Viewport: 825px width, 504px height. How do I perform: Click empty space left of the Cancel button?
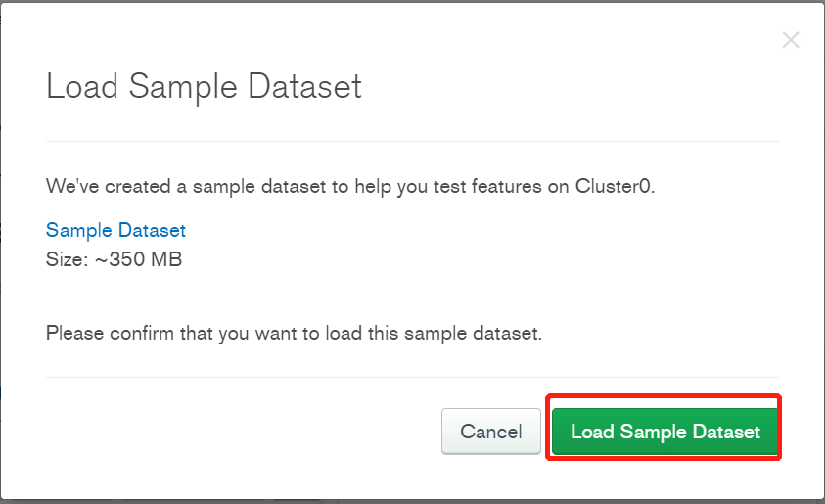click(x=242, y=432)
